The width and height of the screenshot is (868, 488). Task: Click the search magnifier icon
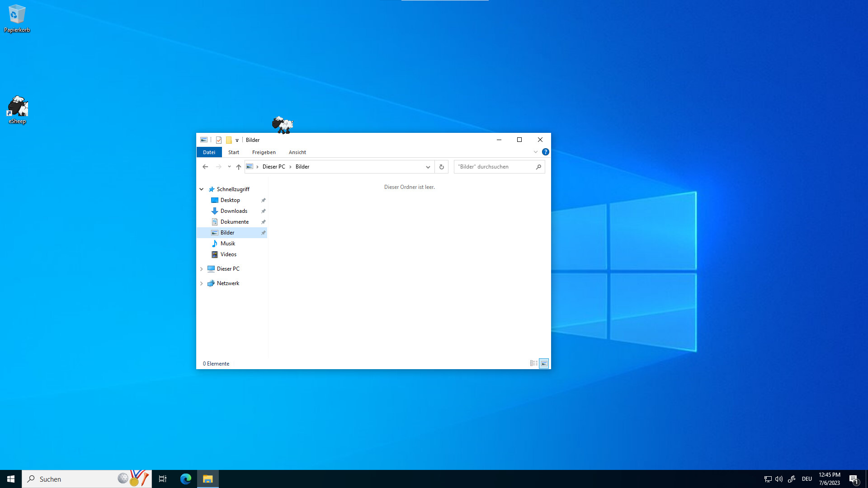pyautogui.click(x=538, y=167)
